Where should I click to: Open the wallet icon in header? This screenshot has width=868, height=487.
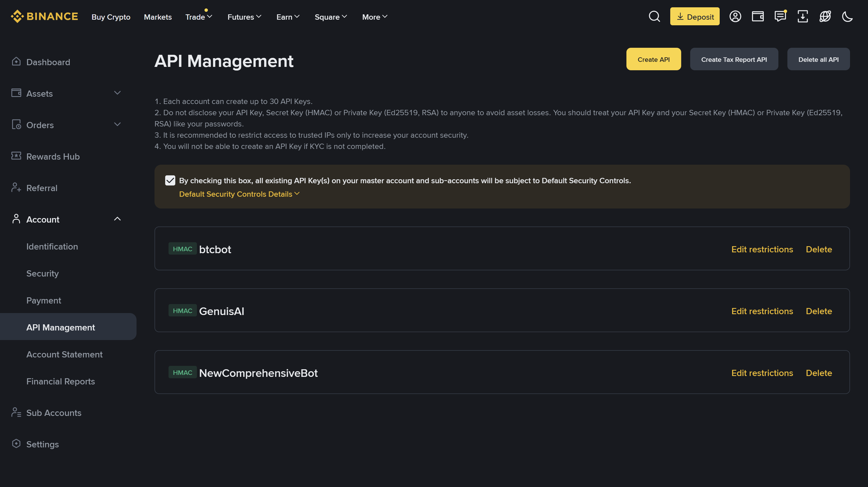click(758, 17)
